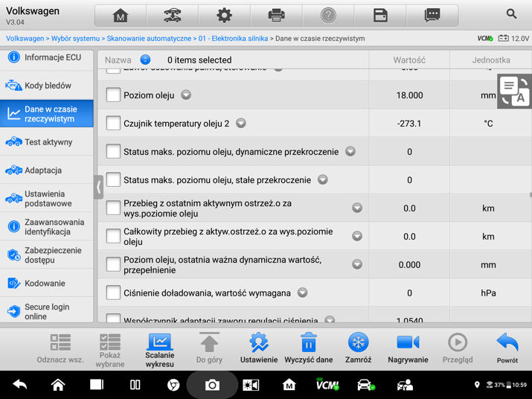Image resolution: width=532 pixels, height=399 pixels.
Task: Check Status maks. poziomu stałe przekroczenie checkbox
Action: pos(113,179)
